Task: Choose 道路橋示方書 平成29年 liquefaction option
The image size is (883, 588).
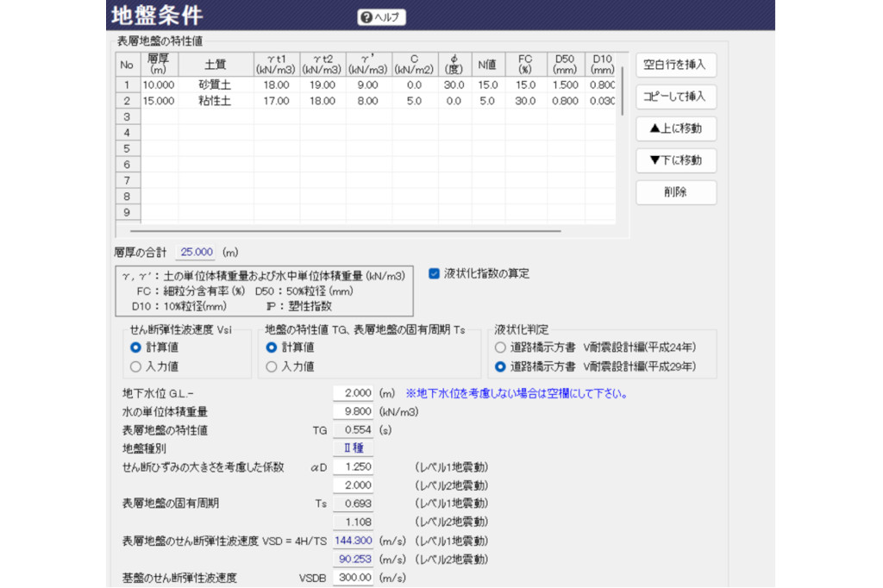Action: [500, 366]
